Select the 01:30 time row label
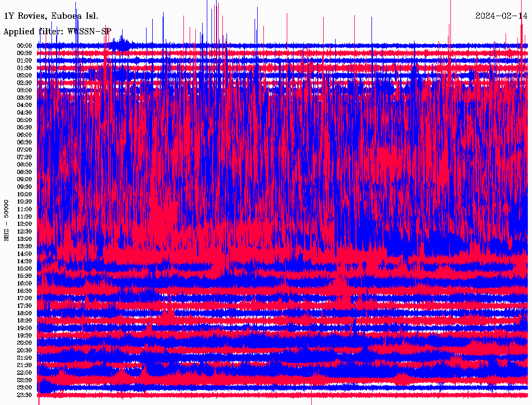This screenshot has height=405, width=532. [24, 68]
